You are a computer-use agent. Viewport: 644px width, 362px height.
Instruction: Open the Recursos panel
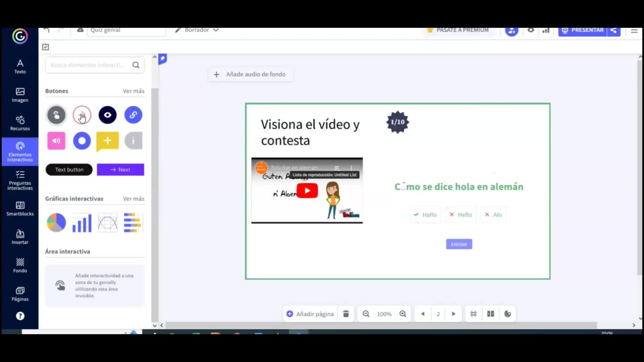(20, 123)
